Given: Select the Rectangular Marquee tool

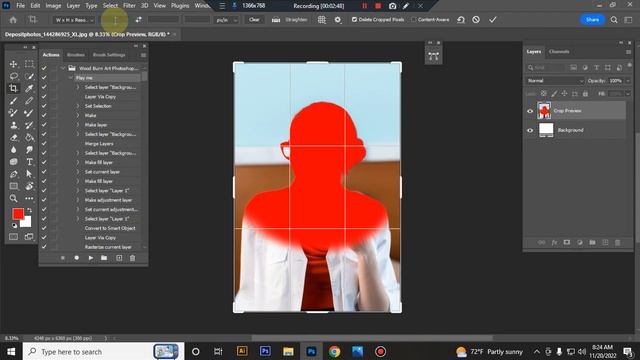Looking at the screenshot, I should coord(29,64).
